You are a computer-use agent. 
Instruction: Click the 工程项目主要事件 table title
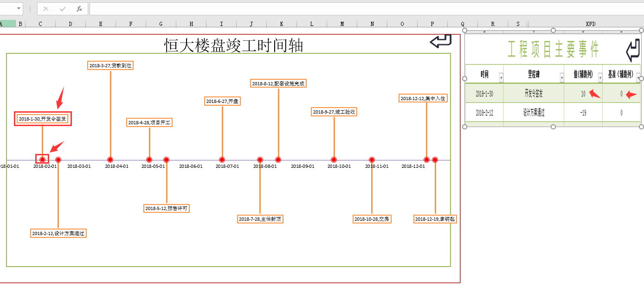pos(553,49)
